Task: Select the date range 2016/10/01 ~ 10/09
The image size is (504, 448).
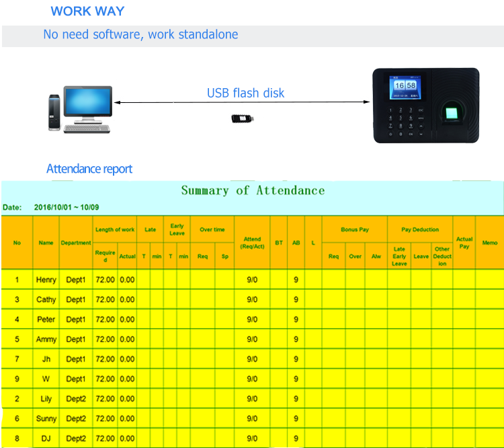Action: [x=66, y=207]
